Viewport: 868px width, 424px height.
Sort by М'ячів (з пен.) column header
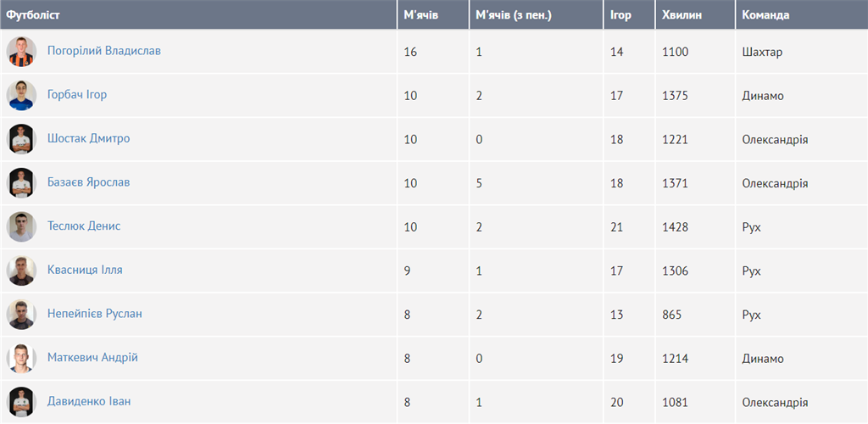(x=514, y=15)
